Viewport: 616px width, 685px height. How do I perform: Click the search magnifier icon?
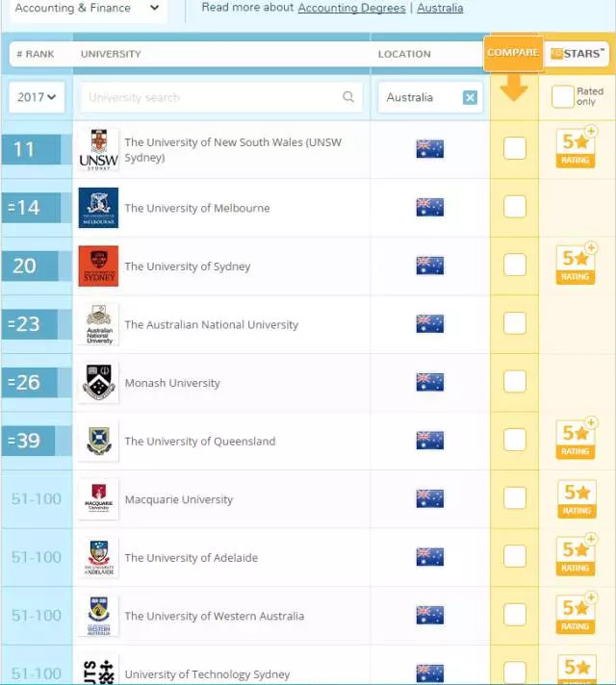click(348, 96)
